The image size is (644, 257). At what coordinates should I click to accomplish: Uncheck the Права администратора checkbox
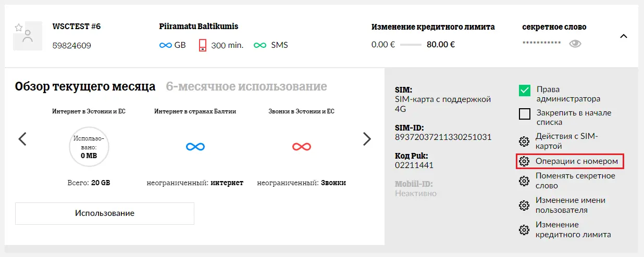tap(525, 91)
